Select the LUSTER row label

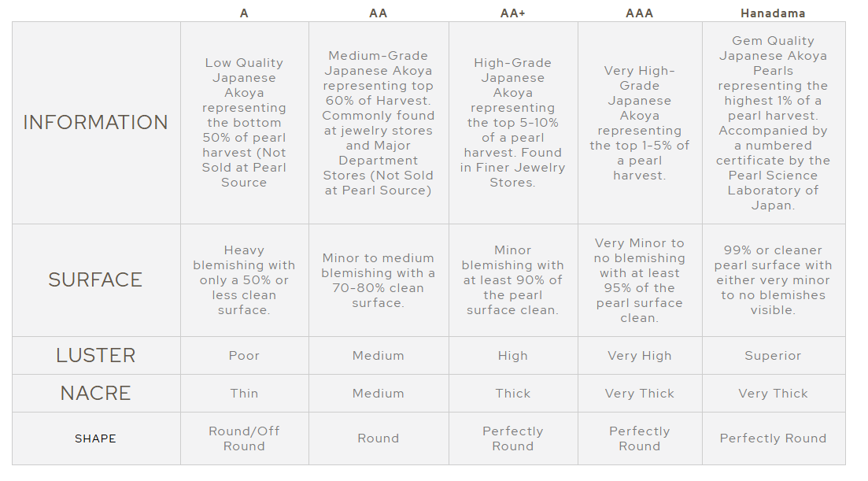click(x=96, y=355)
